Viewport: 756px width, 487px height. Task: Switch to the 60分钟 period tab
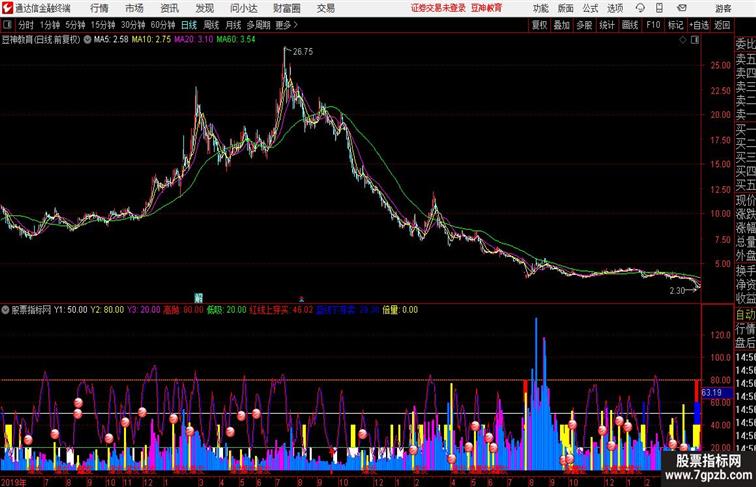tap(163, 25)
